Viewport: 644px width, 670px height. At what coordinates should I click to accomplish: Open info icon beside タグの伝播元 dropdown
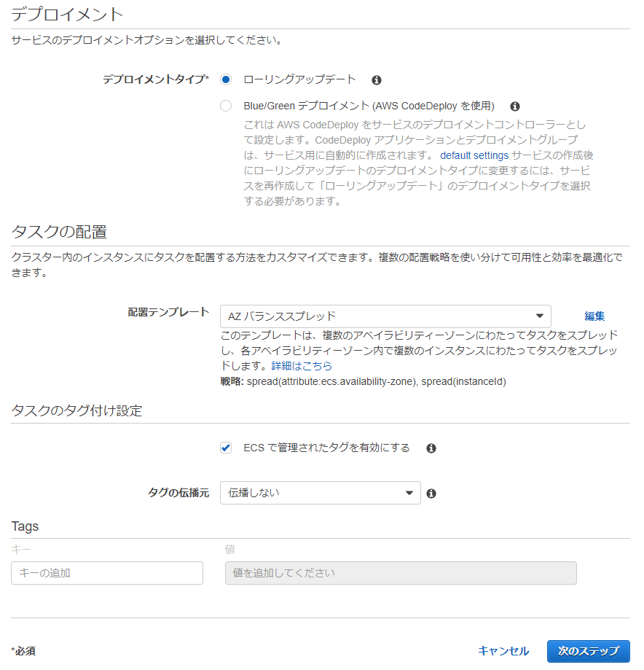pyautogui.click(x=431, y=494)
